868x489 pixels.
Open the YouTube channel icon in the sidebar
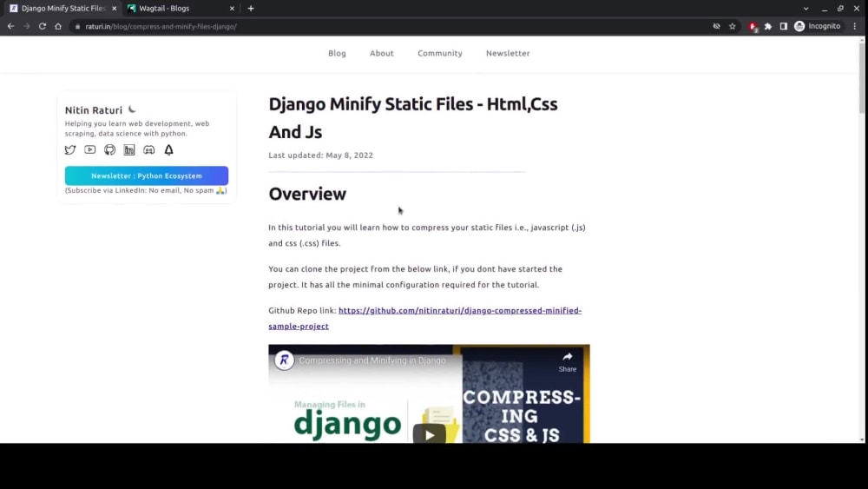point(89,149)
